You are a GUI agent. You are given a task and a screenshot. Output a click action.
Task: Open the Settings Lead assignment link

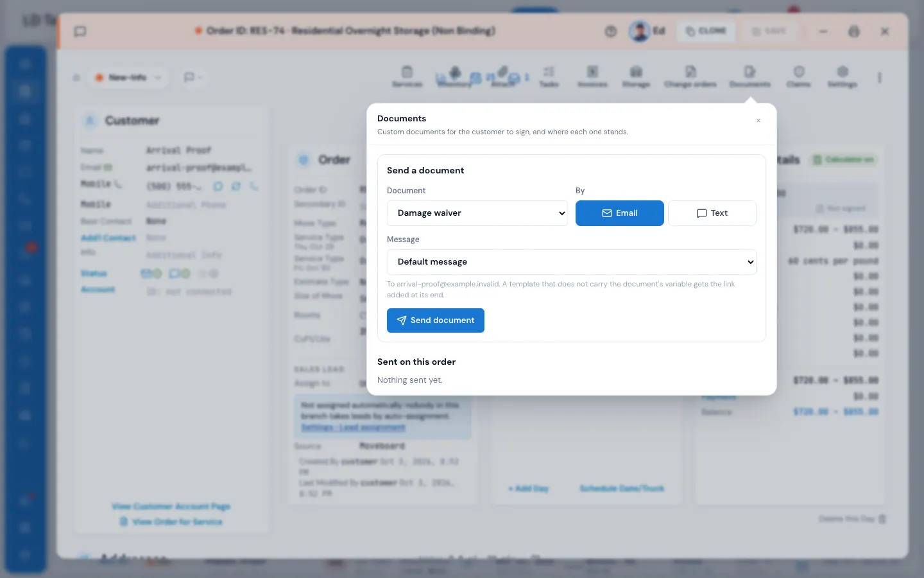[354, 428]
